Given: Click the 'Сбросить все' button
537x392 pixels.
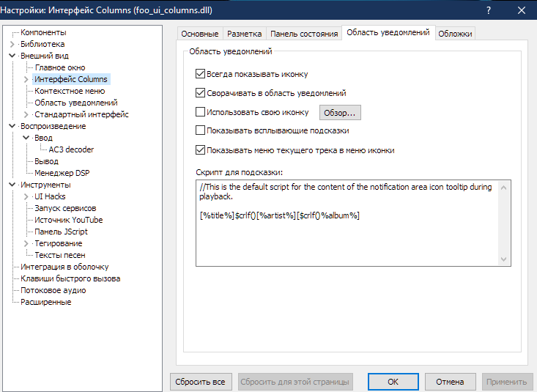Looking at the screenshot, I should [x=201, y=382].
